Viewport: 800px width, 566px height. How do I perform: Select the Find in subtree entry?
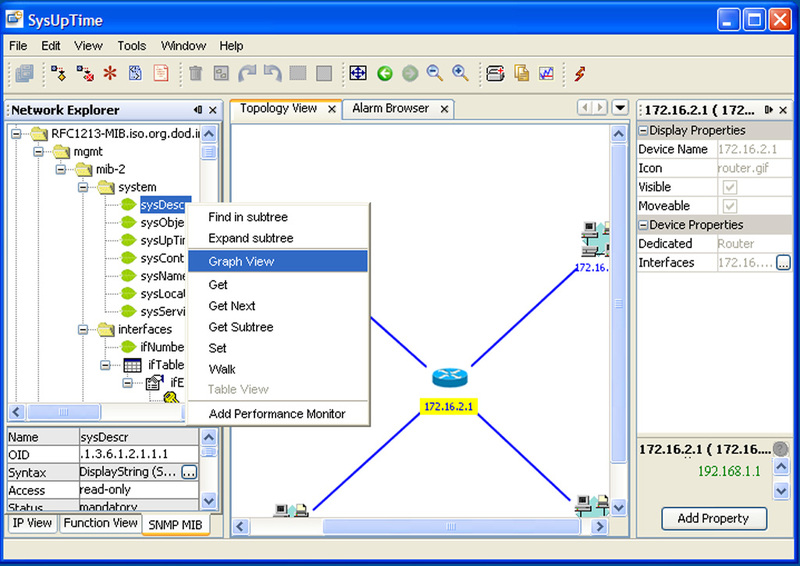(278, 217)
